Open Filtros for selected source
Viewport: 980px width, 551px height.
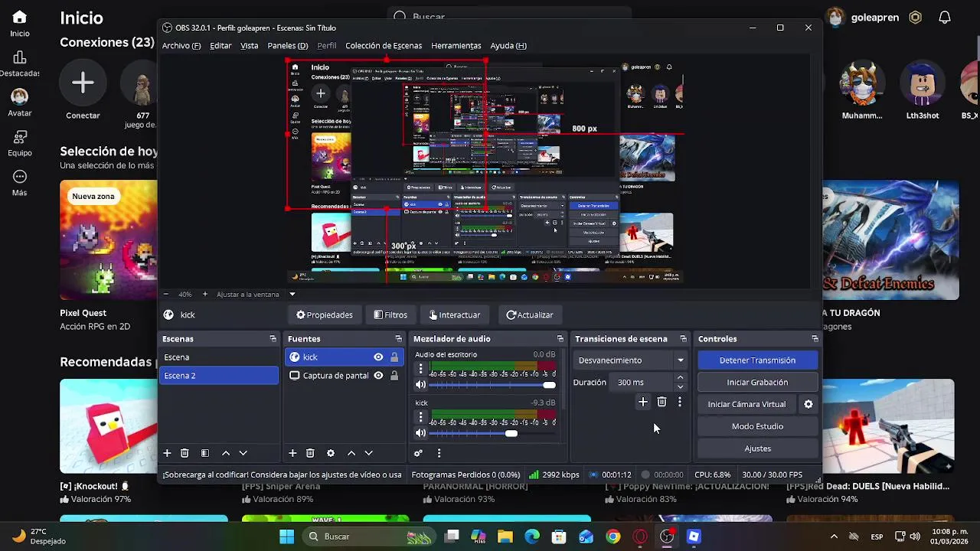point(390,315)
